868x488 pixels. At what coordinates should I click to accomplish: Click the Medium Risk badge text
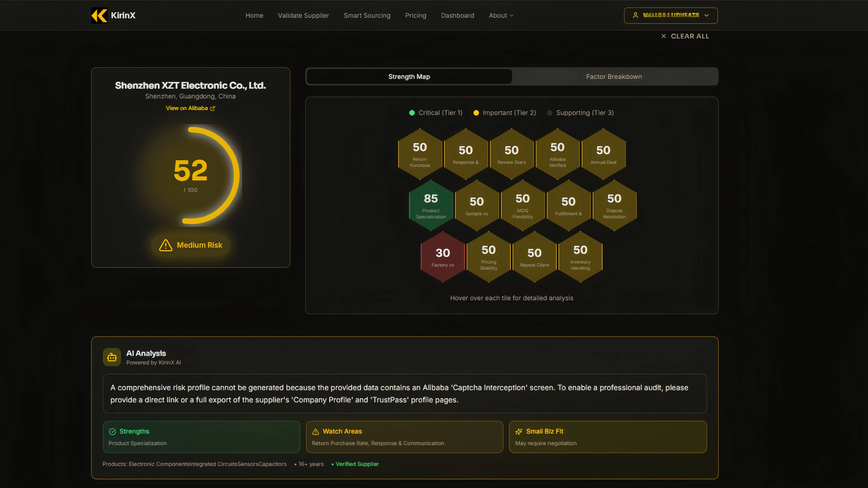coord(200,245)
